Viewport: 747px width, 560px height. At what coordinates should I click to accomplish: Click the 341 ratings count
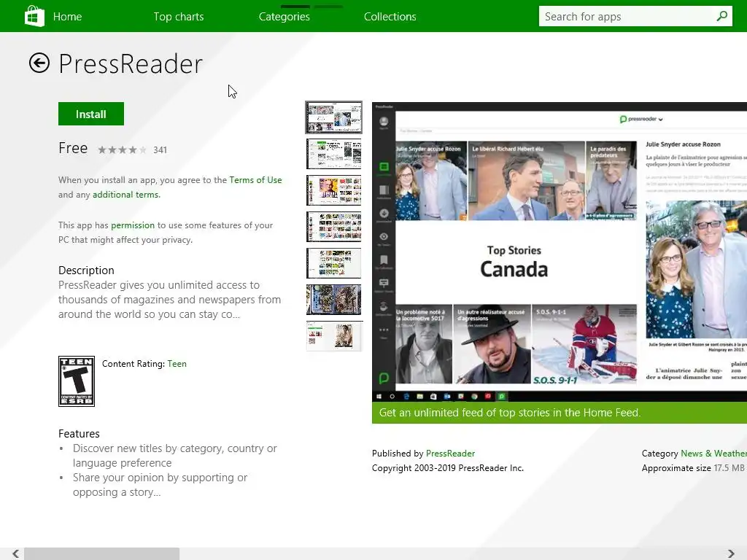pyautogui.click(x=160, y=150)
